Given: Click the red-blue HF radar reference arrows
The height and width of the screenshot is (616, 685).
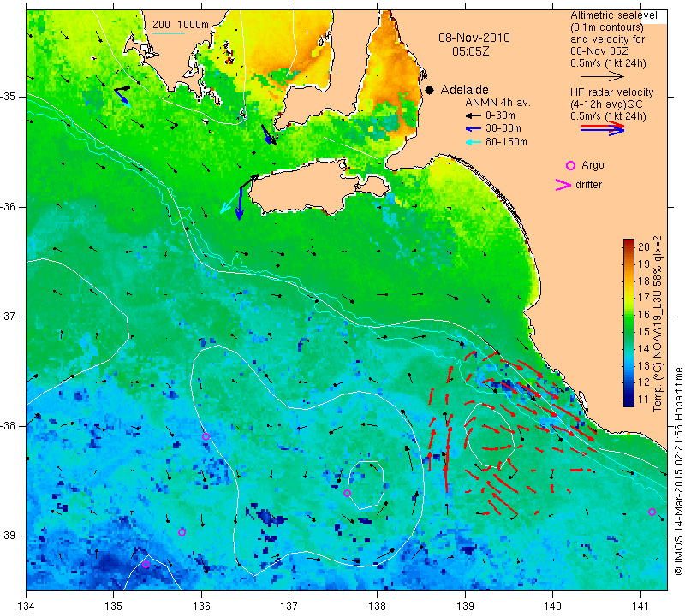Looking at the screenshot, I should (603, 128).
